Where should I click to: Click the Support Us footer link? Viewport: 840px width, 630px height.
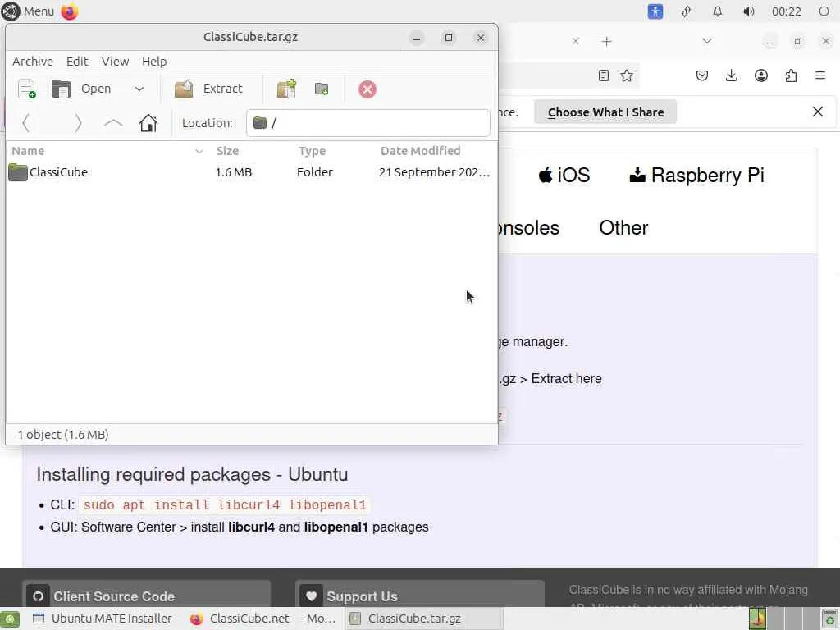click(420, 596)
